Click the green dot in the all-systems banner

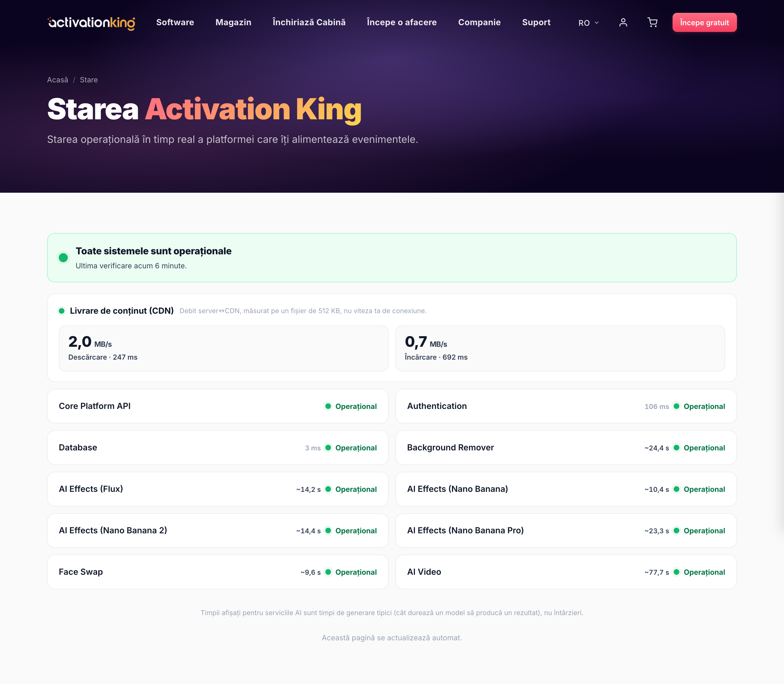(x=63, y=258)
